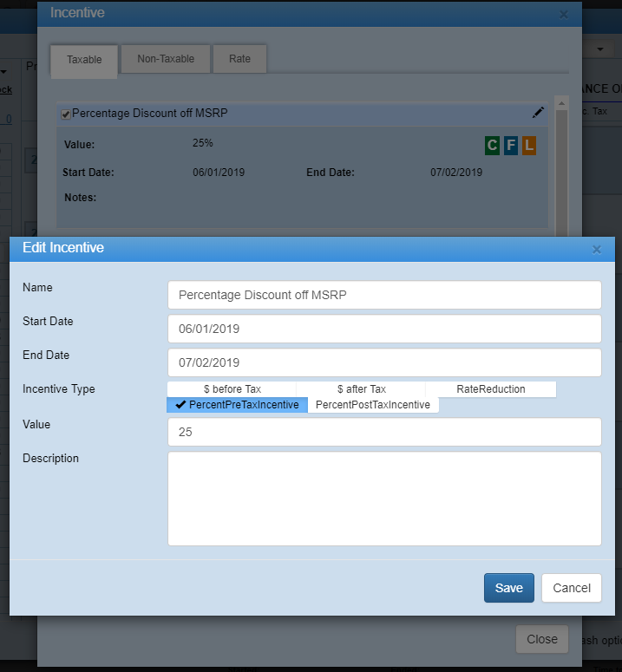Viewport: 622px width, 672px height.
Task: Select PercentPostTaxIncentive option
Action: (373, 405)
